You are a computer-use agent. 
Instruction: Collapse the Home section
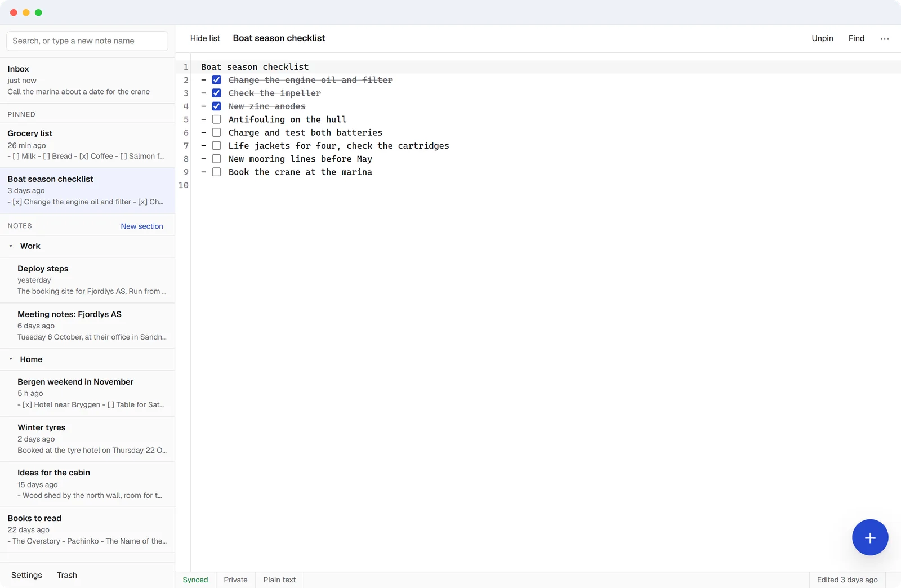tap(11, 359)
